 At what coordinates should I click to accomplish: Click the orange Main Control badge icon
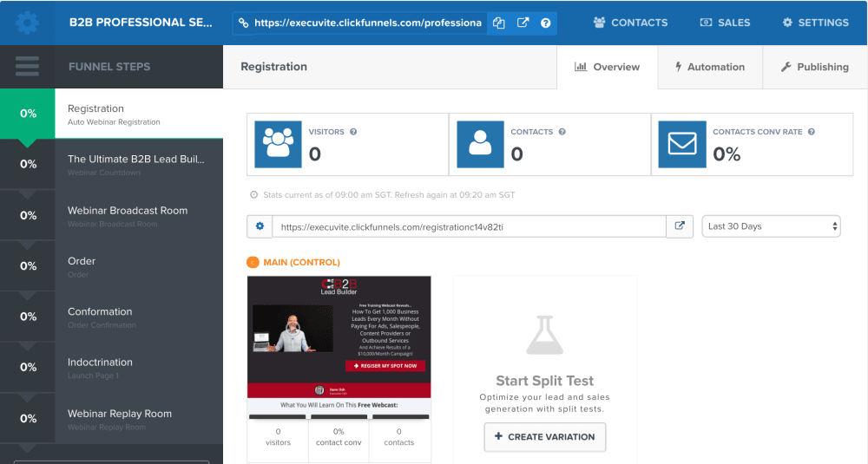pyautogui.click(x=253, y=262)
